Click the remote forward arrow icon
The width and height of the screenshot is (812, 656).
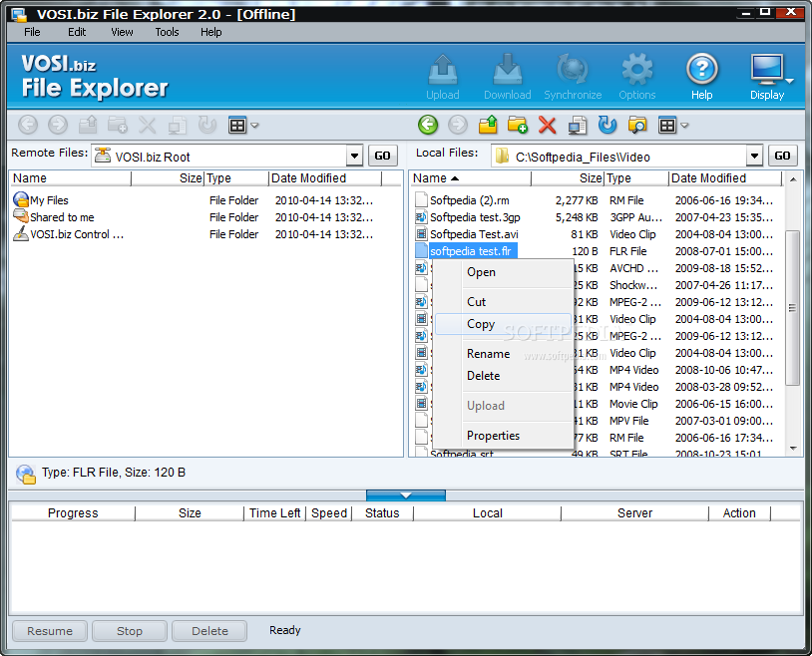[58, 125]
